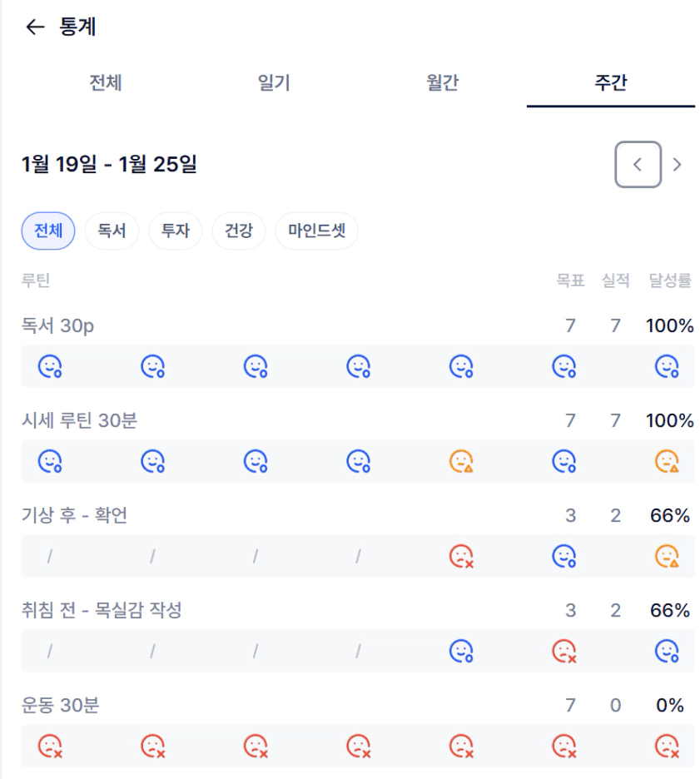700x779 pixels.
Task: Select the 전체 category filter chip
Action: point(48,231)
